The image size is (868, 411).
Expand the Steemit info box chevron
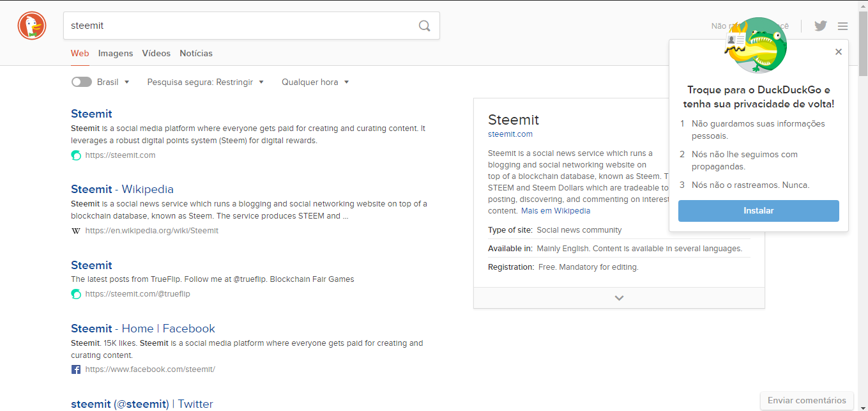619,298
